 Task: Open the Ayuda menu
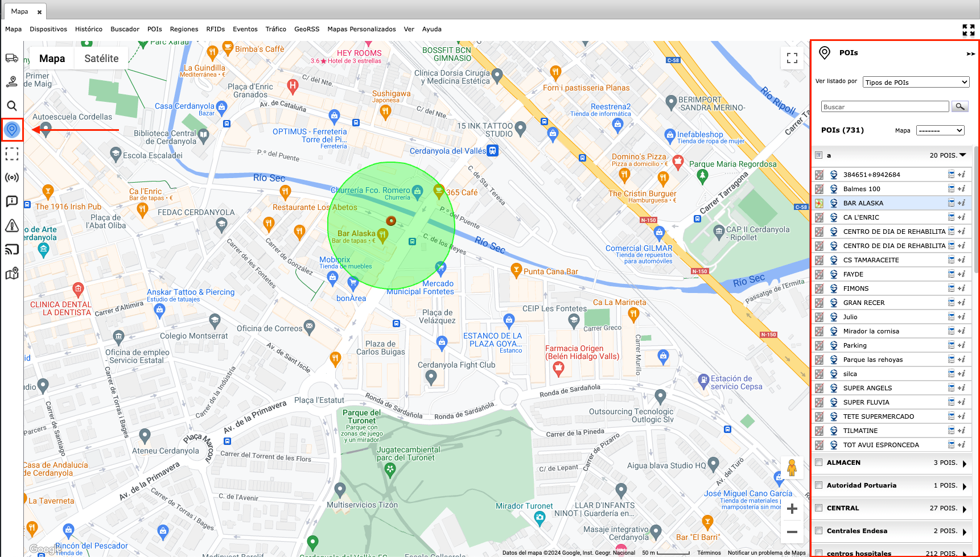click(x=432, y=29)
